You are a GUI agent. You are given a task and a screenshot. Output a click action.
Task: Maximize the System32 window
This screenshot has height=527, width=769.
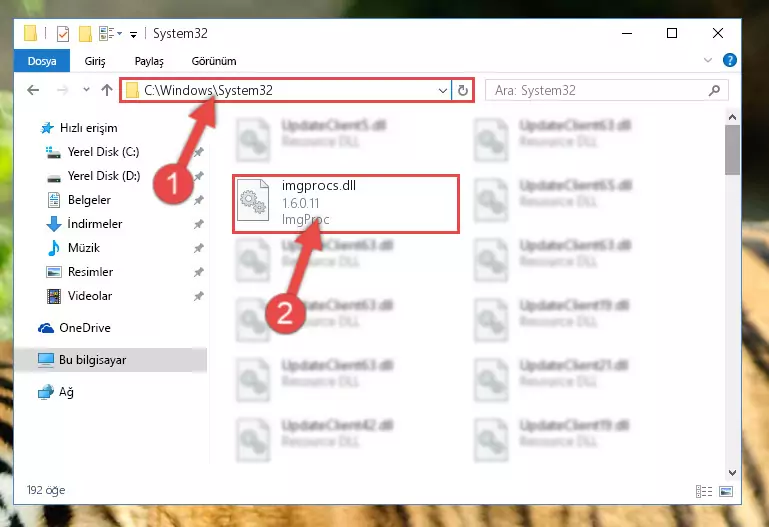point(672,33)
